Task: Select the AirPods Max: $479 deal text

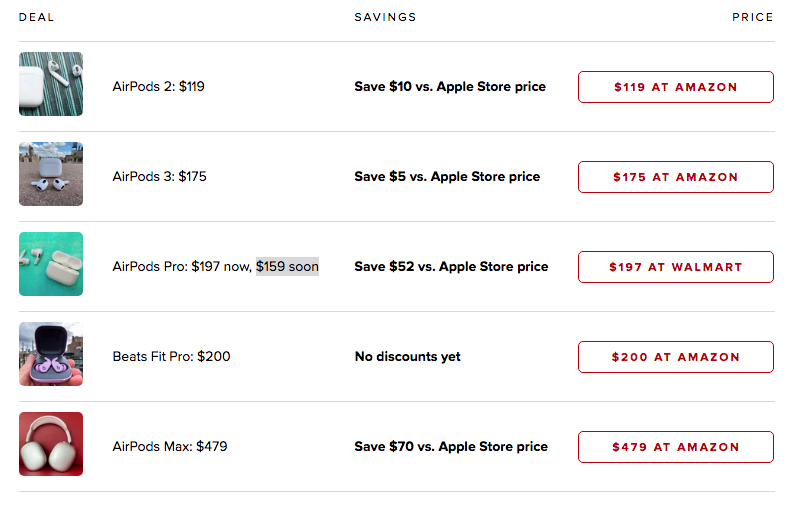Action: (x=169, y=447)
